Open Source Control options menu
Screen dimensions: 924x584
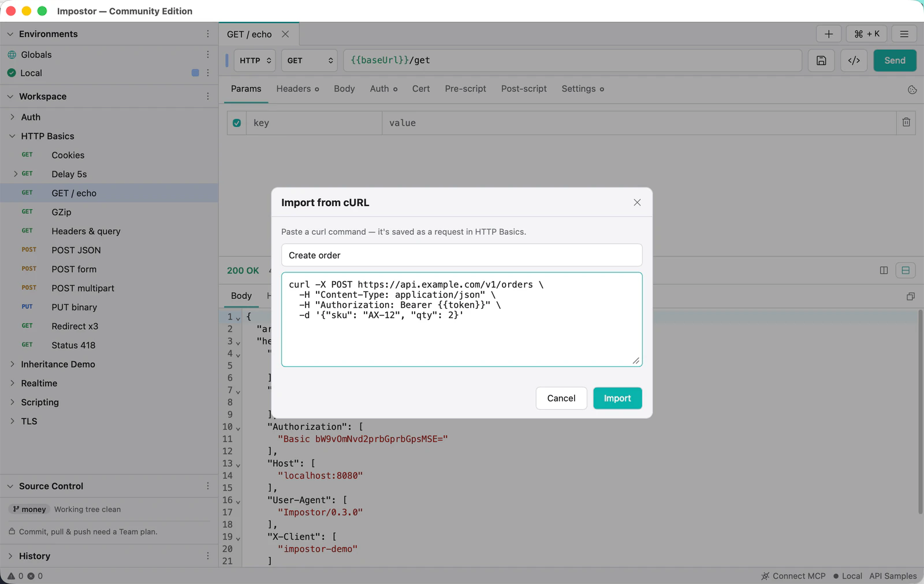[208, 486]
